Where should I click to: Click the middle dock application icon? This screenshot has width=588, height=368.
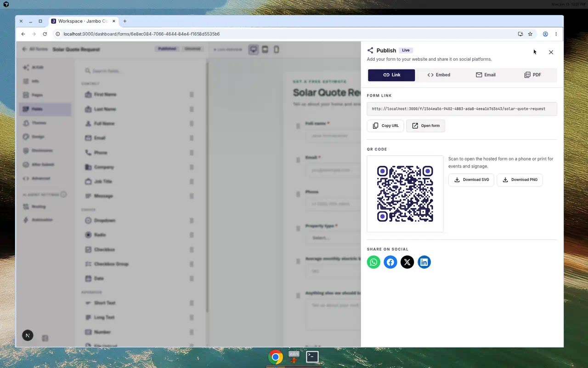[294, 356]
